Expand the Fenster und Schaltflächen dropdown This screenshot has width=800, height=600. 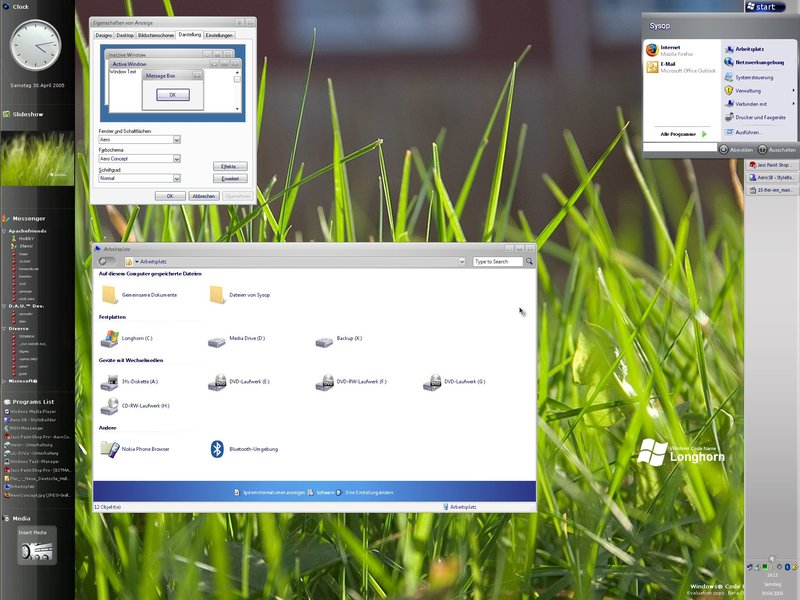(x=177, y=140)
